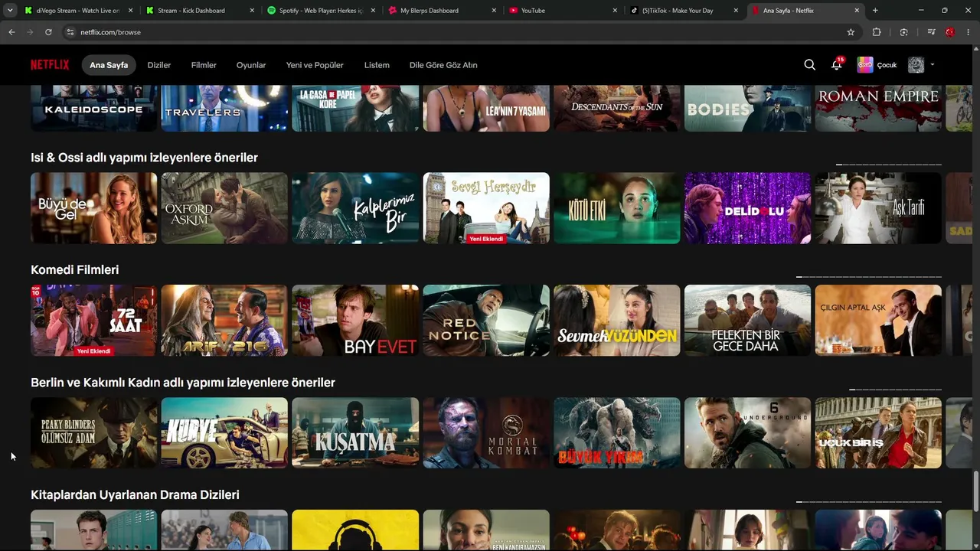Image resolution: width=980 pixels, height=551 pixels.
Task: Open the Dile Göre Göz Atın menu
Action: coord(443,65)
